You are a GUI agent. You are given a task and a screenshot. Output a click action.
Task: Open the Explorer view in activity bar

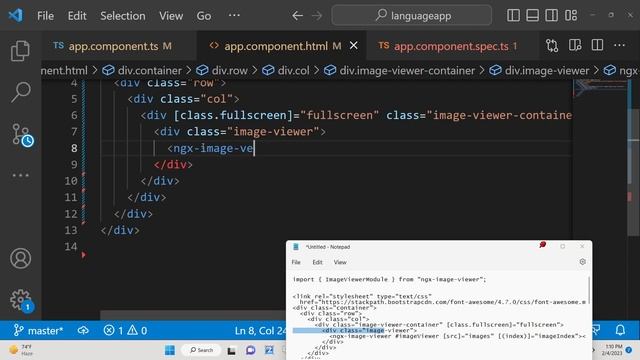(x=20, y=51)
